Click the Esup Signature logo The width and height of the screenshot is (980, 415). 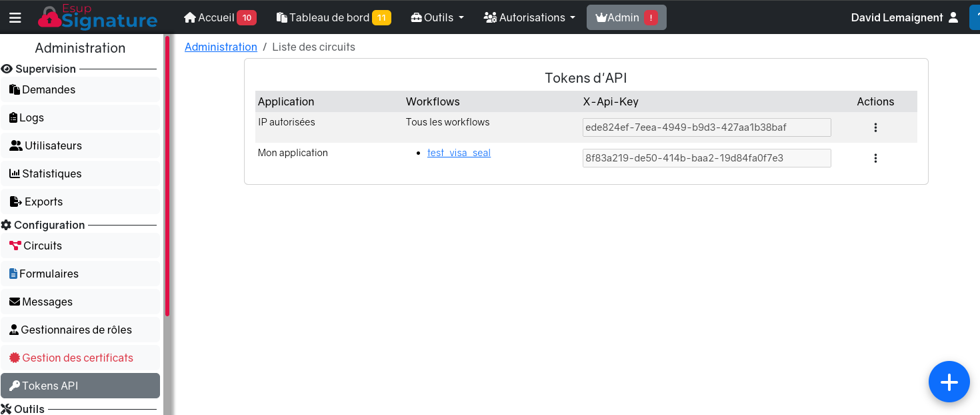click(98, 18)
